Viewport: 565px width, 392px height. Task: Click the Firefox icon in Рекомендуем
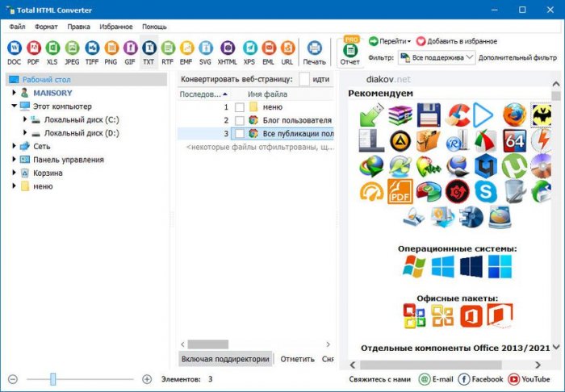[x=514, y=115]
